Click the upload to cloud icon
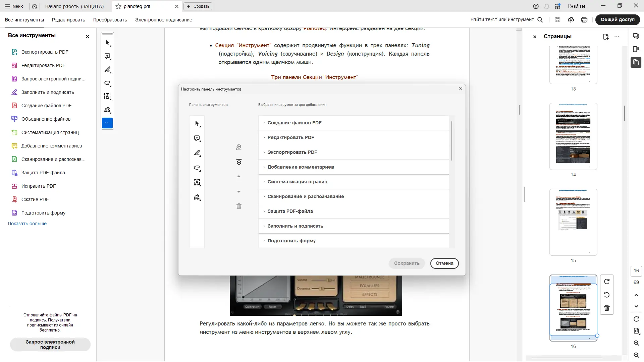The image size is (644, 362). 571,20
